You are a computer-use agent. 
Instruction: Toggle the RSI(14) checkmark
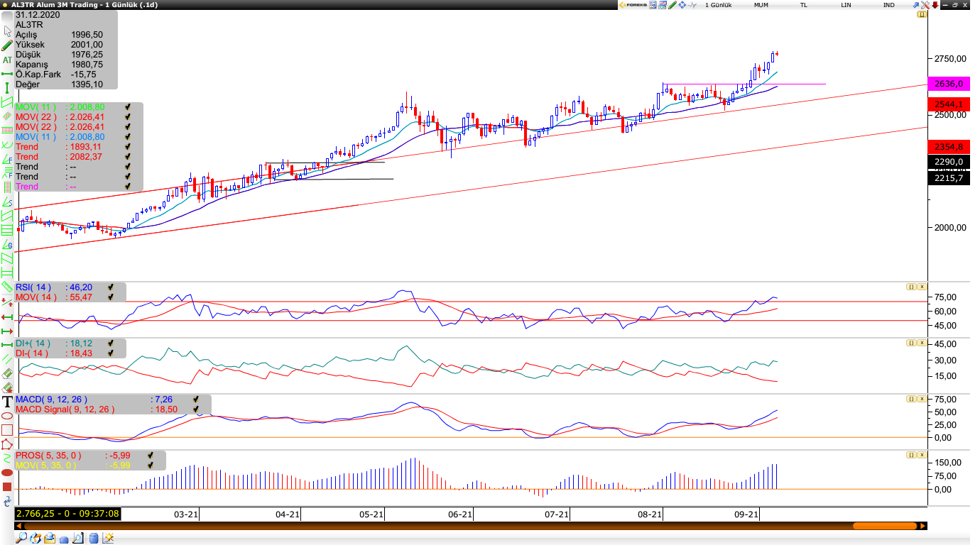click(111, 287)
